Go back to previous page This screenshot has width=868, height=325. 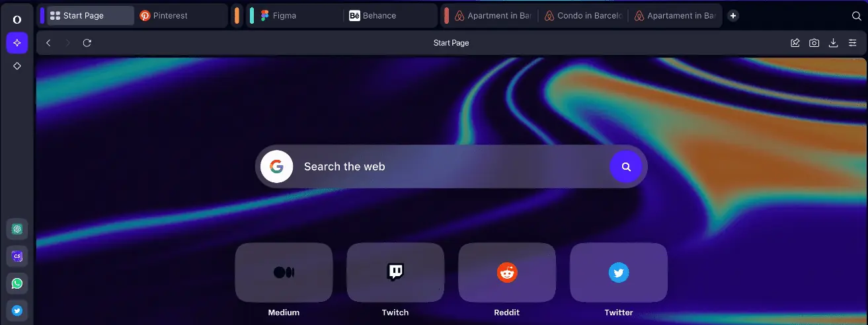48,43
